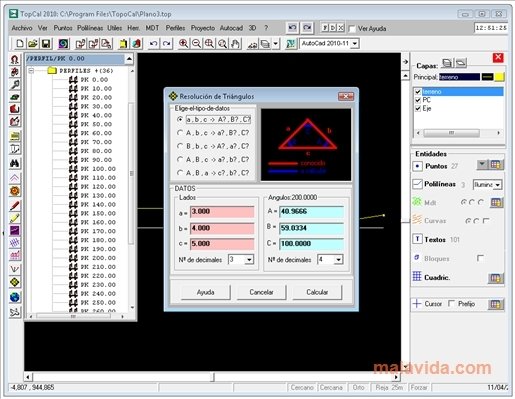Open the Proyecto menu

tap(203, 28)
